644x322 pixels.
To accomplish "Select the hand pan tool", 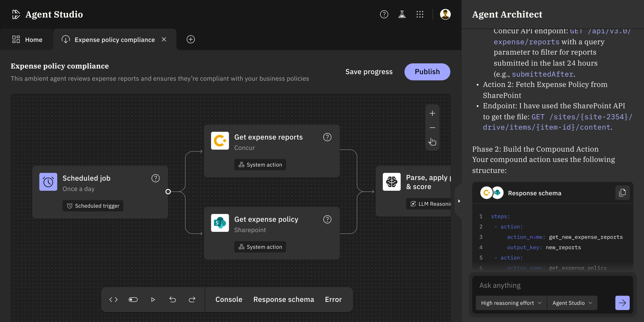I will click(432, 142).
